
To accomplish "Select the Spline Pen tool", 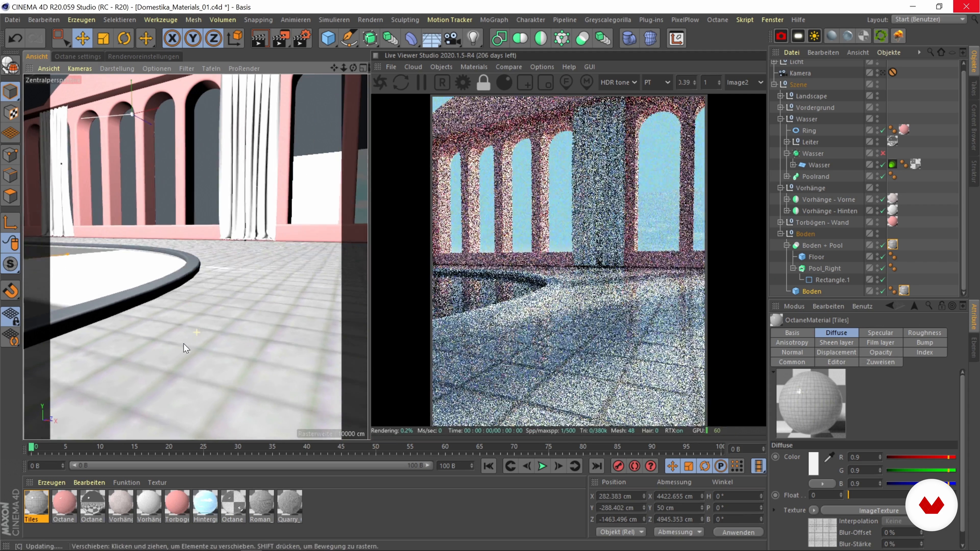I will click(349, 39).
